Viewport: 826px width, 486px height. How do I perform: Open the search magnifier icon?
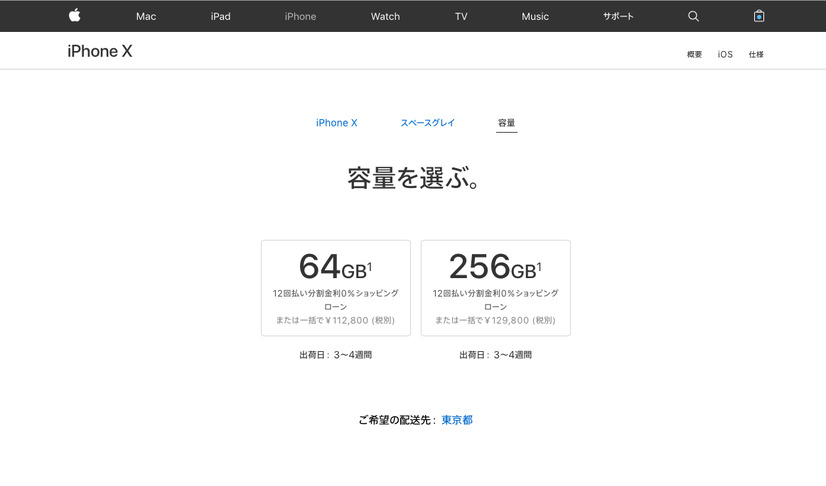[693, 16]
